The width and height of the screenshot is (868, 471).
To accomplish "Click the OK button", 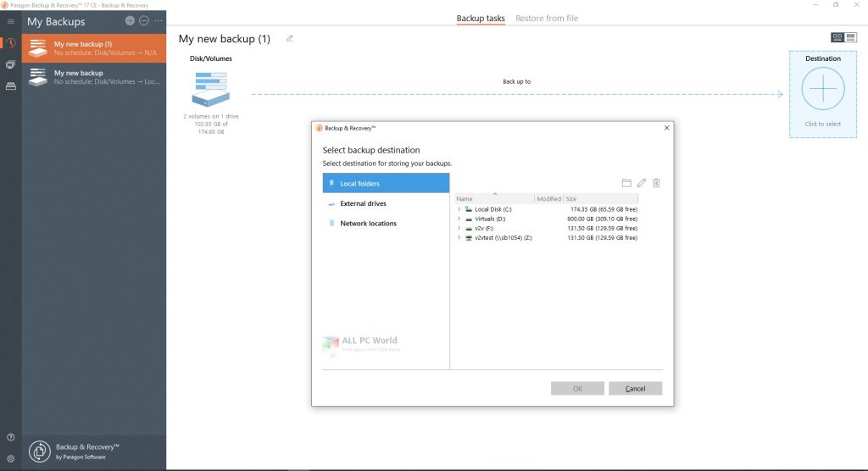I will 577,389.
